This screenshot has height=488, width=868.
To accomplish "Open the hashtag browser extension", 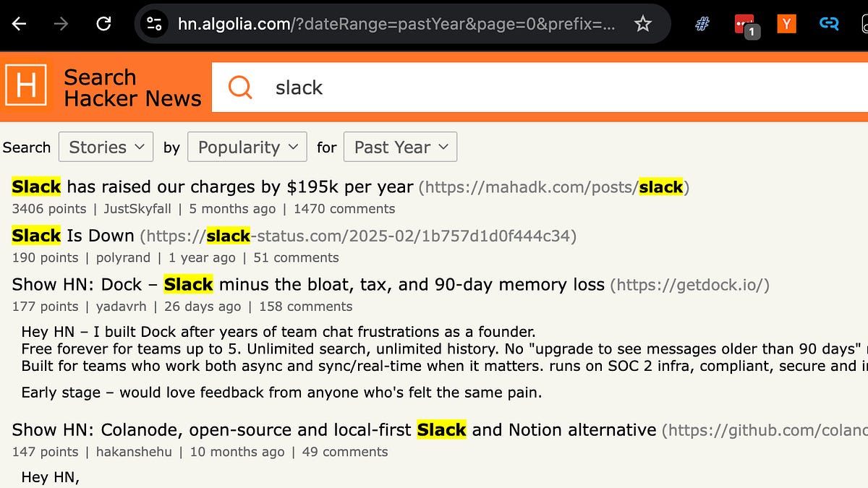I will (701, 24).
